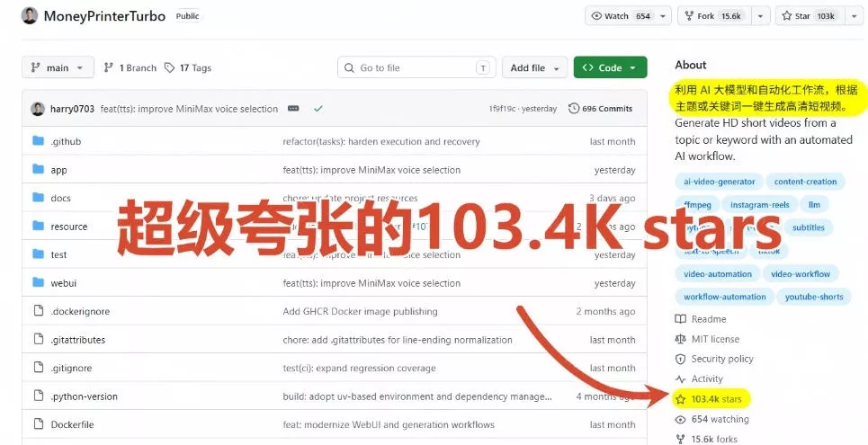Select the youtube-shorts topic tag
The image size is (868, 445).
point(814,297)
